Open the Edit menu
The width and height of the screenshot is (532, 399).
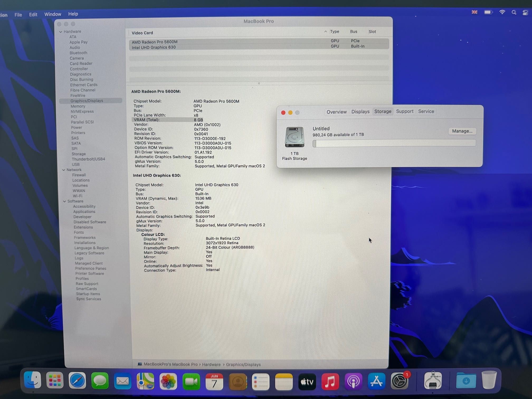[x=33, y=15]
